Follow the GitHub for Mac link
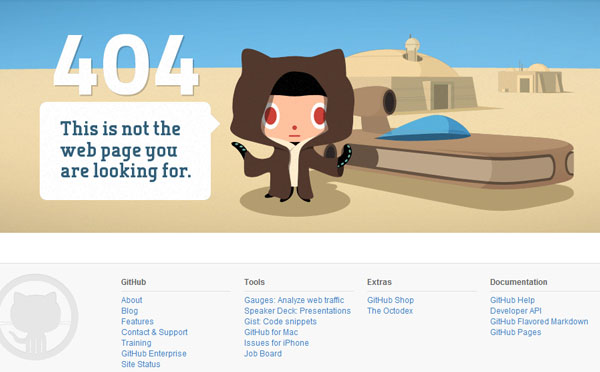Viewport: 600px width, 372px height. [x=271, y=332]
